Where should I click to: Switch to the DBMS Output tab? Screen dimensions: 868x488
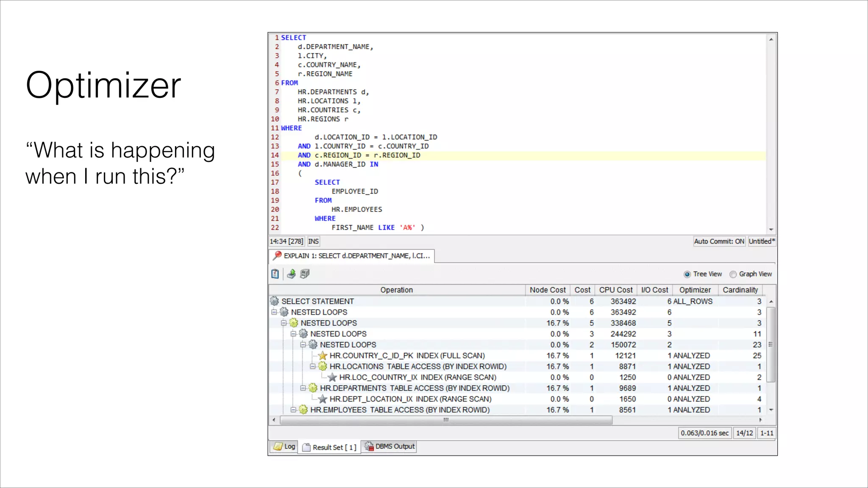tap(389, 446)
